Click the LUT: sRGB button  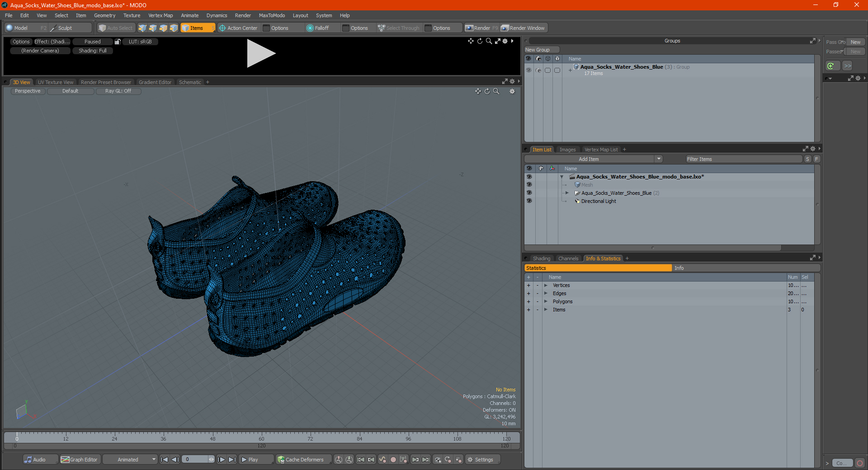pos(140,42)
